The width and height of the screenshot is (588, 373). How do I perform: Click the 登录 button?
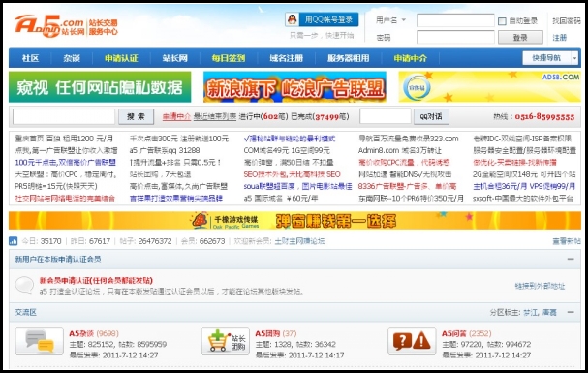[x=520, y=38]
